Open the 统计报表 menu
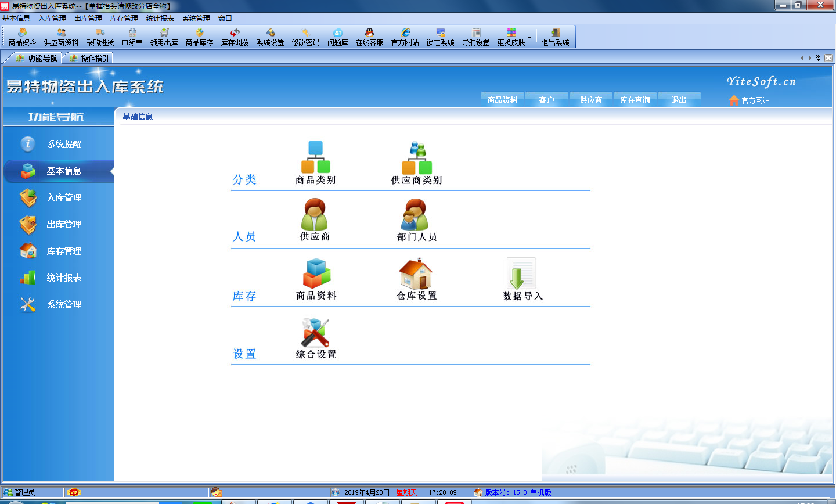This screenshot has width=836, height=504. pyautogui.click(x=160, y=19)
